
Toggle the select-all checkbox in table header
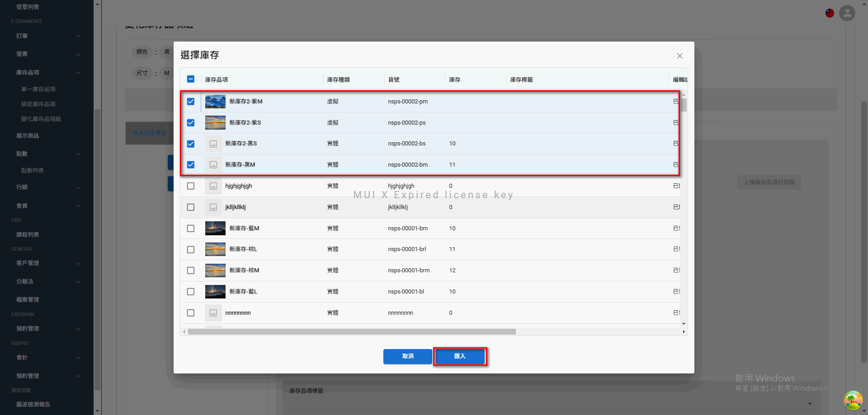point(191,79)
